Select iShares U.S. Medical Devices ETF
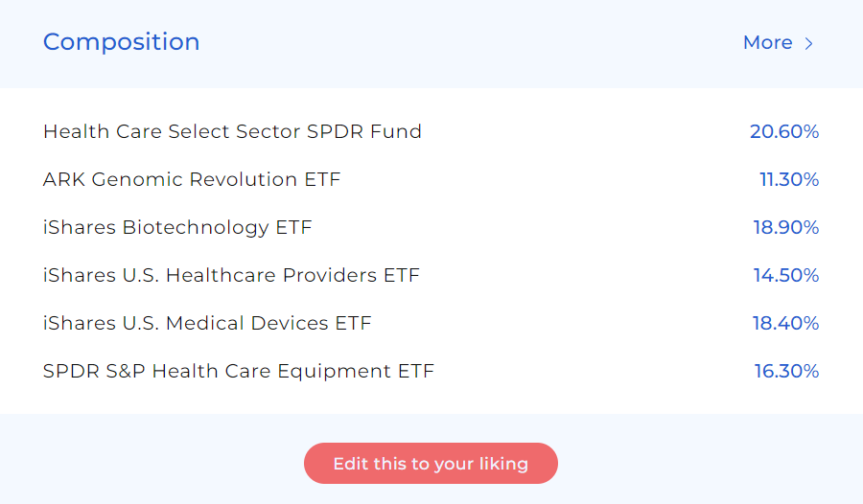The image size is (863, 504). tap(207, 323)
